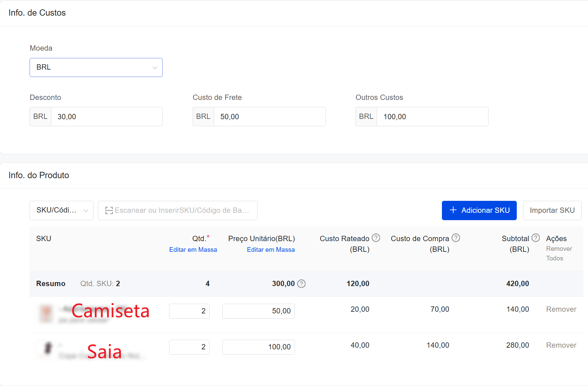Image resolution: width=588 pixels, height=386 pixels.
Task: Remove the Camiseta row
Action: coord(561,309)
